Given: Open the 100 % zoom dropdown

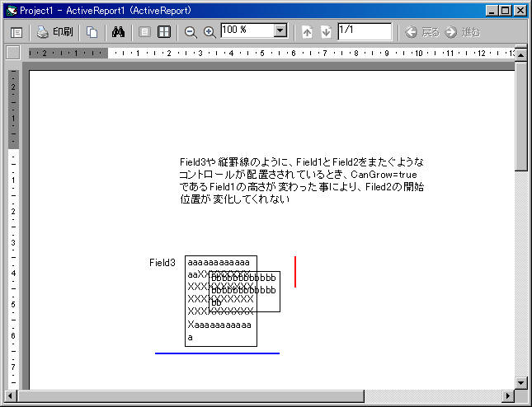Looking at the screenshot, I should point(280,31).
